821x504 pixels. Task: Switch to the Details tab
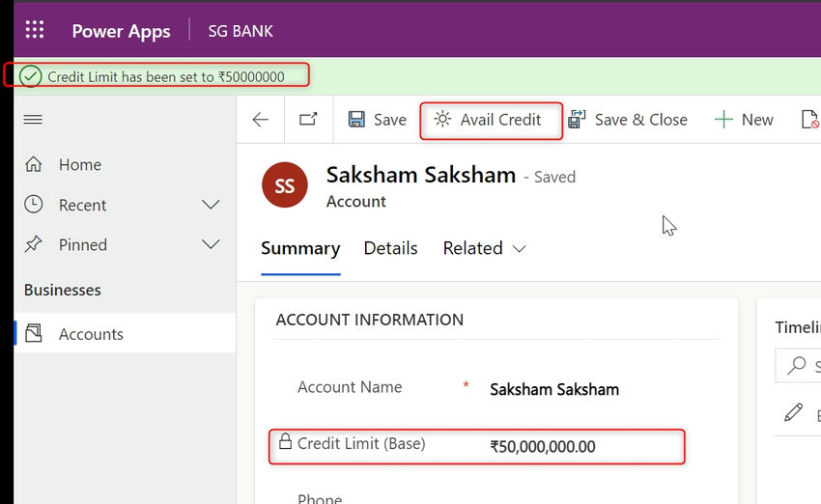[390, 248]
